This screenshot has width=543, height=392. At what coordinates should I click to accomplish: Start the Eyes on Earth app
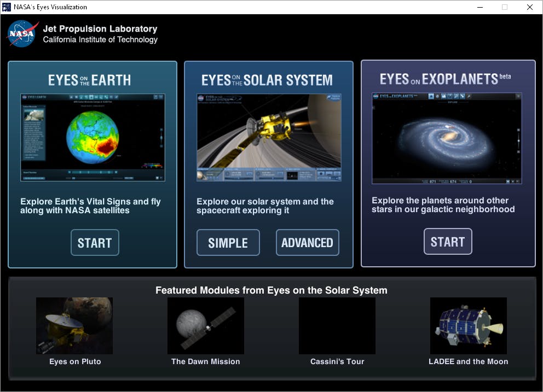95,243
